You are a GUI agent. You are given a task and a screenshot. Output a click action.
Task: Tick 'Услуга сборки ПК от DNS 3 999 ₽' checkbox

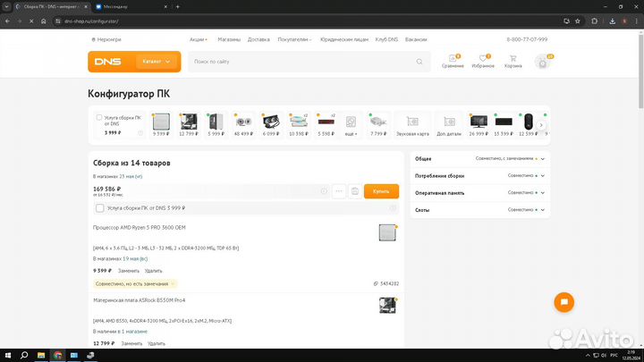100,208
